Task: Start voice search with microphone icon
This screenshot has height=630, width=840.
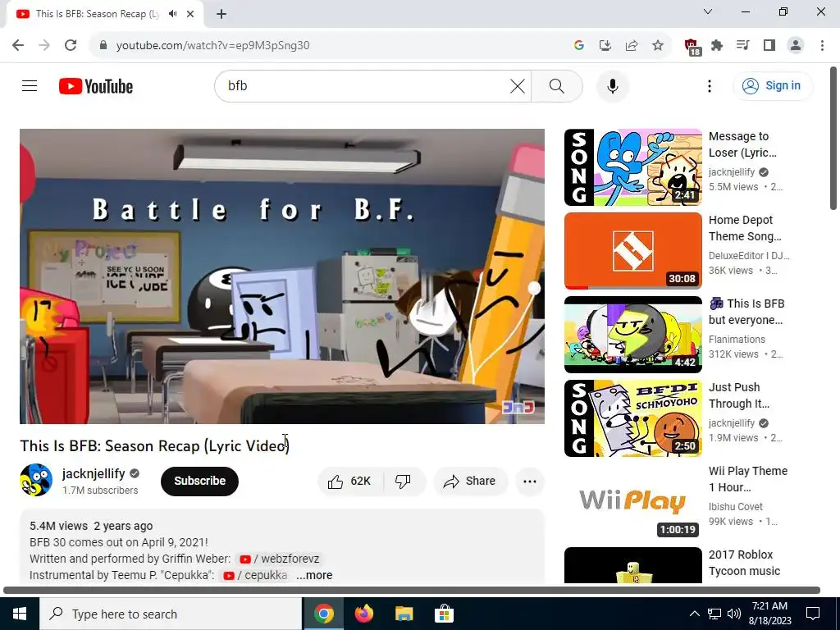Action: 612,85
